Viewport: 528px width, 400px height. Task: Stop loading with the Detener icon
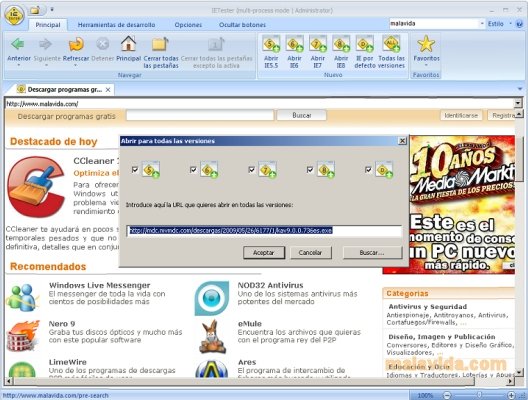pos(103,44)
